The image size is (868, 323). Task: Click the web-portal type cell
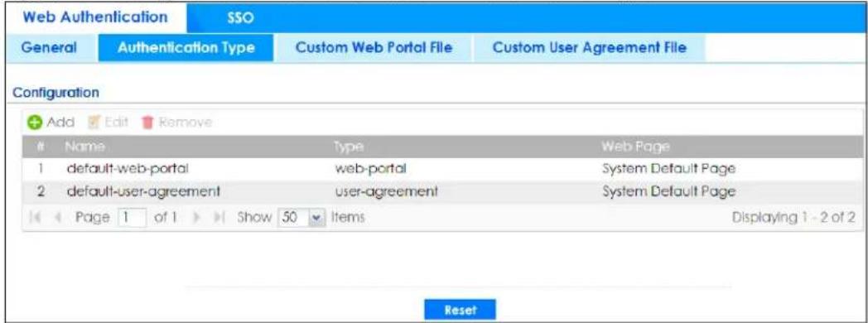point(370,169)
